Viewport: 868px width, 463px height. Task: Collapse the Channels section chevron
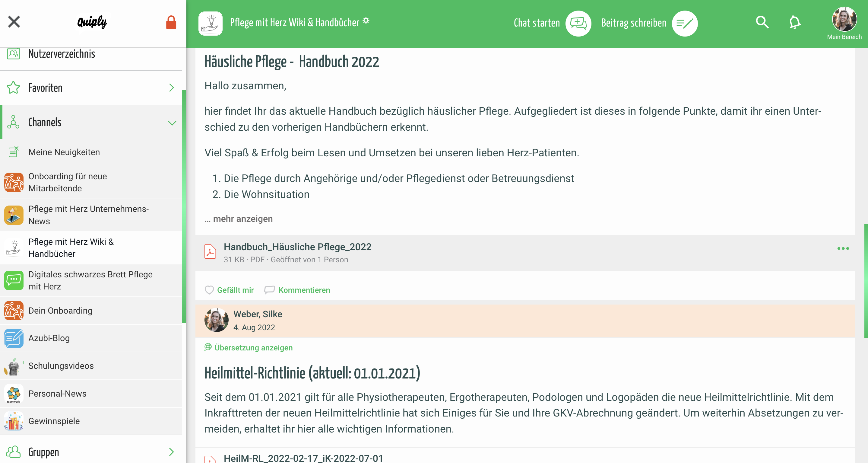tap(172, 123)
